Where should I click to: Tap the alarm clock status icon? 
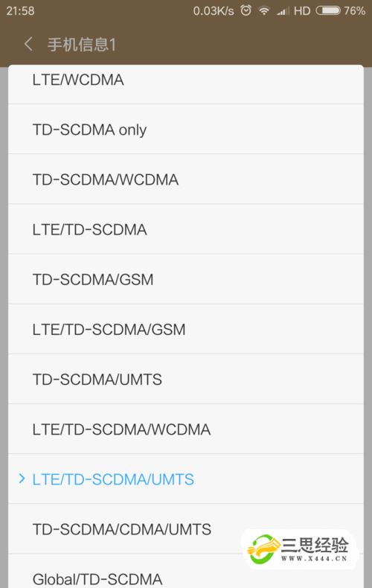246,10
